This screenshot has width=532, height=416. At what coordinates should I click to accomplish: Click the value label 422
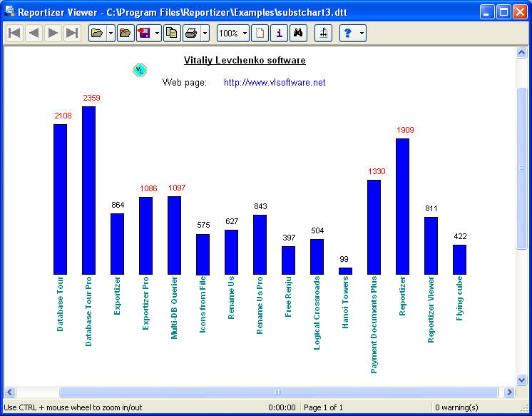point(460,236)
